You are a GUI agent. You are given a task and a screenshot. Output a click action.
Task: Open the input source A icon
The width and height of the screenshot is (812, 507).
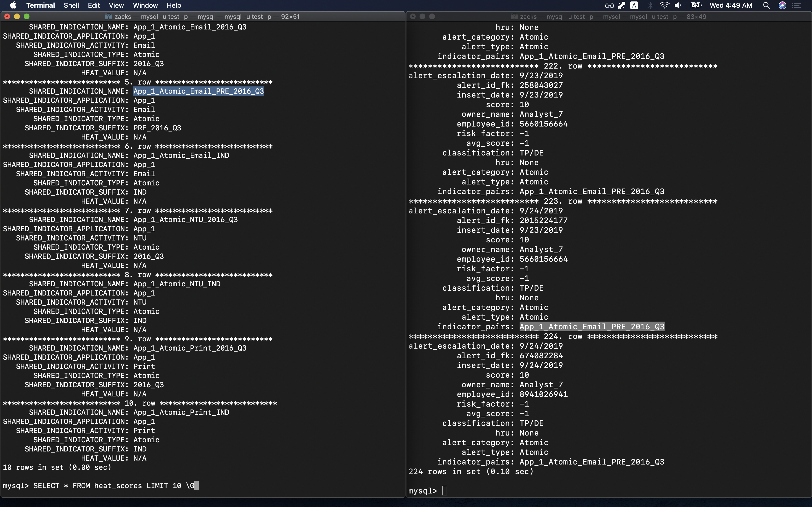634,5
